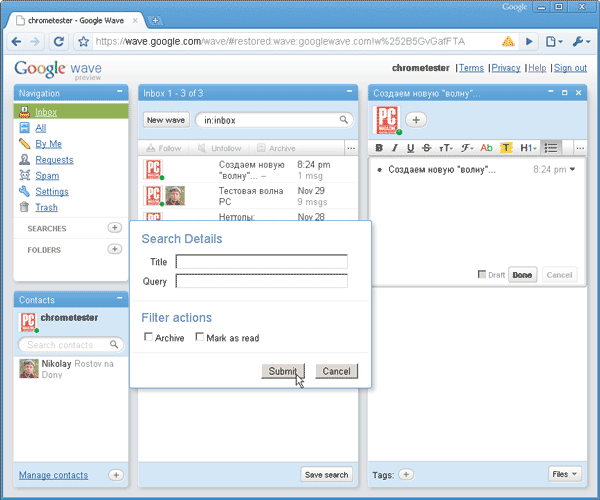Open the By Me navigation link

point(49,144)
